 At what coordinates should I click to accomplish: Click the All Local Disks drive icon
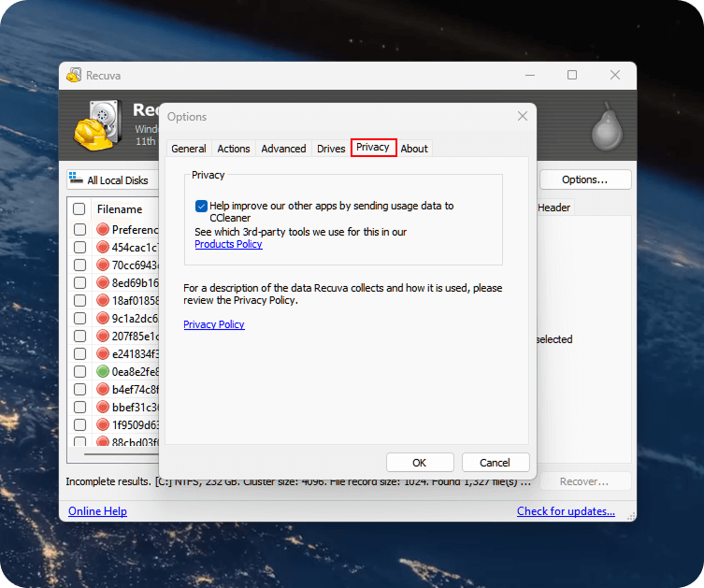(x=76, y=179)
